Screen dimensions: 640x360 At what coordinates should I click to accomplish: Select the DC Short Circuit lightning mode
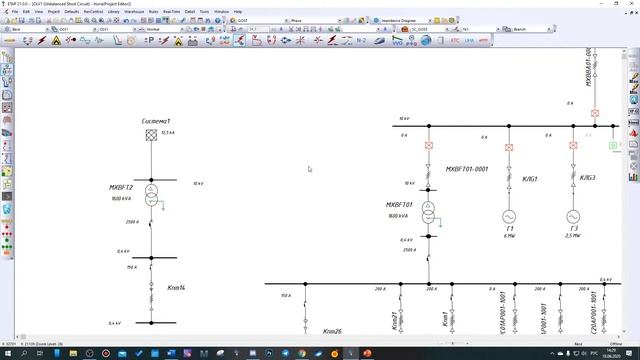pyautogui.click(x=164, y=40)
